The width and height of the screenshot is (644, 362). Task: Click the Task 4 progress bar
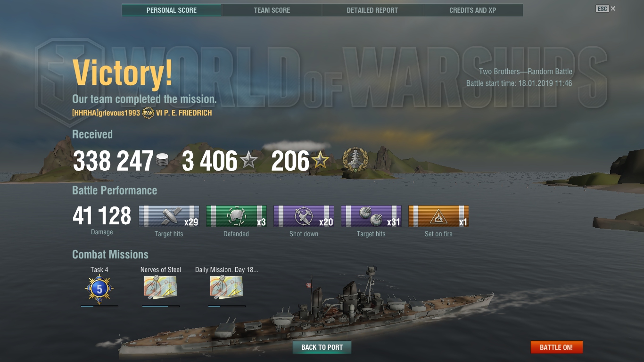click(99, 306)
